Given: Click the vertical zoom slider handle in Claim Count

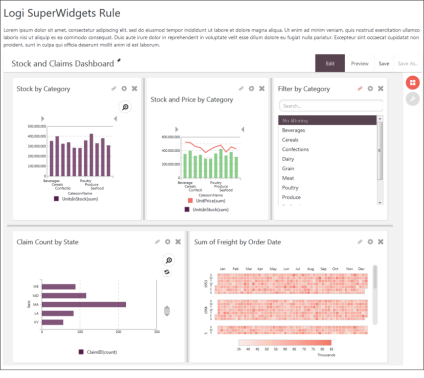Looking at the screenshot, I should [167, 311].
